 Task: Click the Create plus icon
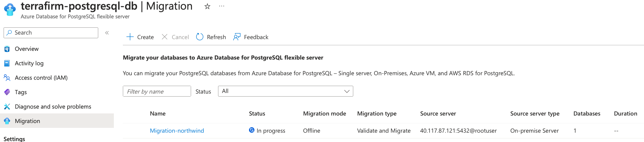(130, 37)
